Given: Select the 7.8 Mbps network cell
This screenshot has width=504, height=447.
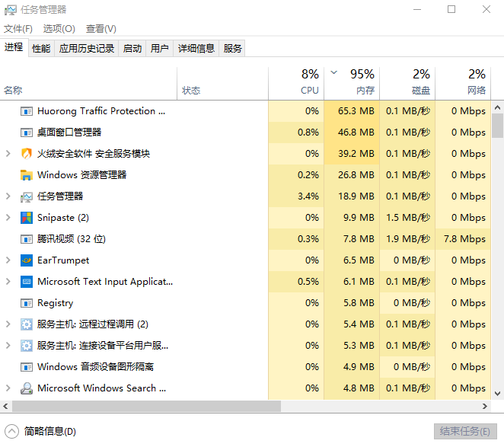Looking at the screenshot, I should click(x=463, y=239).
